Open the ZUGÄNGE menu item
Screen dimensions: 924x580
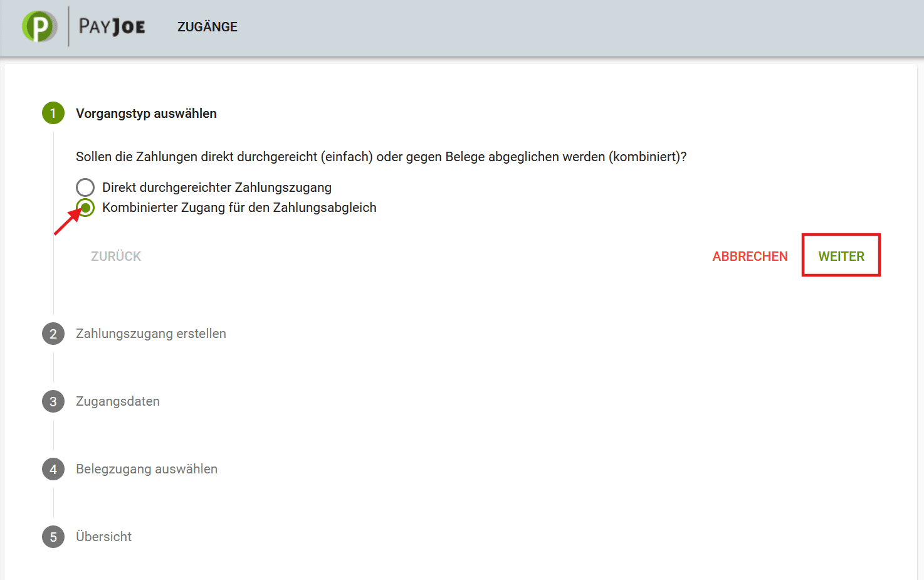pyautogui.click(x=207, y=26)
